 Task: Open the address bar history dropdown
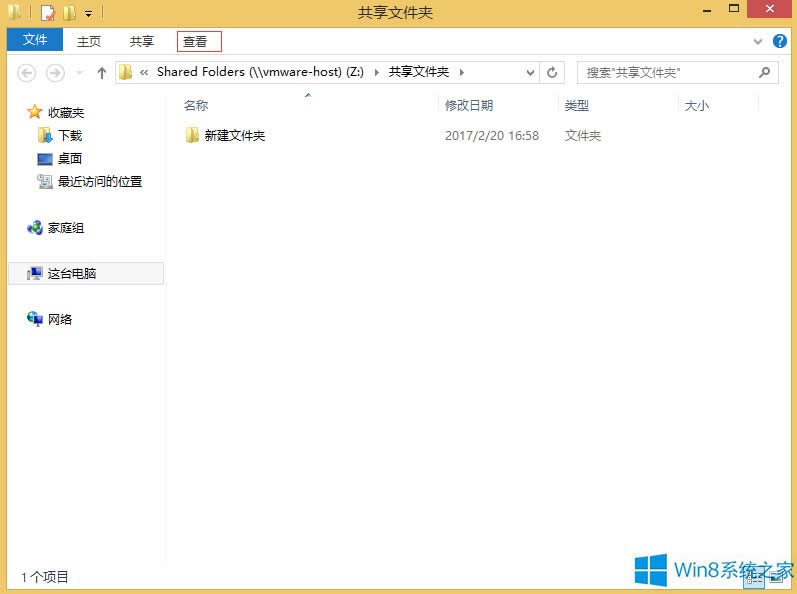[530, 73]
